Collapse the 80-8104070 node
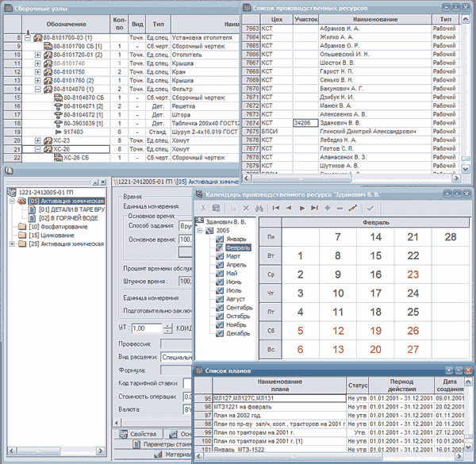The height and width of the screenshot is (464, 476). [x=37, y=89]
